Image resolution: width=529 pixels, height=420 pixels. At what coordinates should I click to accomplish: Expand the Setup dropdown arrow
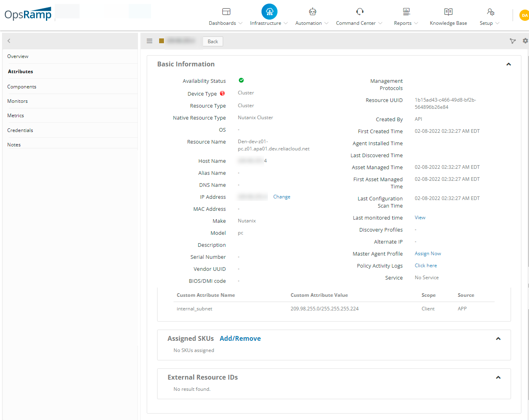pyautogui.click(x=497, y=23)
